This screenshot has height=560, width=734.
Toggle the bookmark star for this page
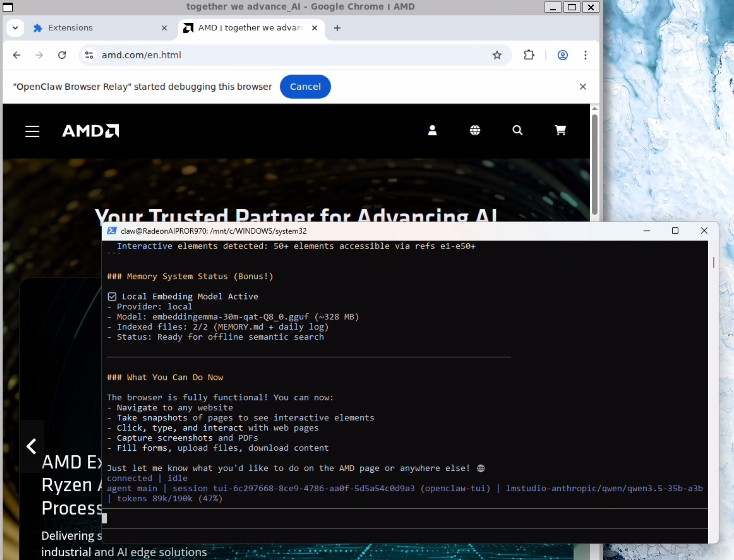tap(497, 55)
